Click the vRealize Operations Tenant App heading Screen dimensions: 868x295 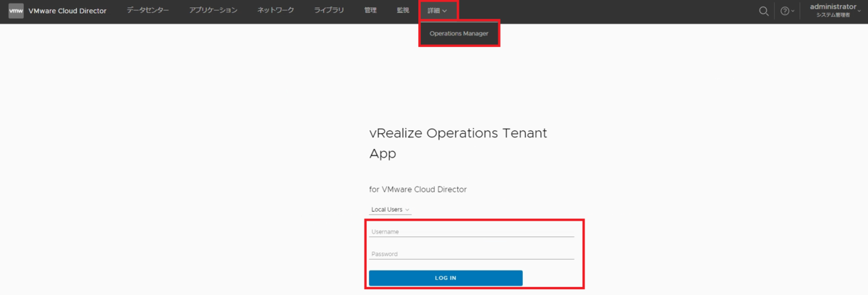pyautogui.click(x=458, y=143)
